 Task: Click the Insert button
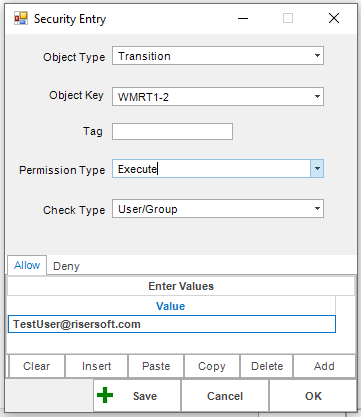[x=97, y=366]
